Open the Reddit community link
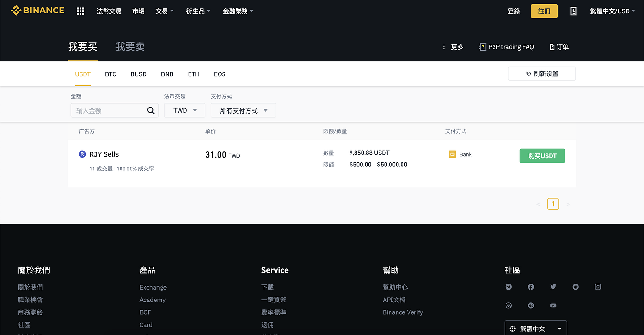Screen dimensions: 644x335 [x=575, y=287]
